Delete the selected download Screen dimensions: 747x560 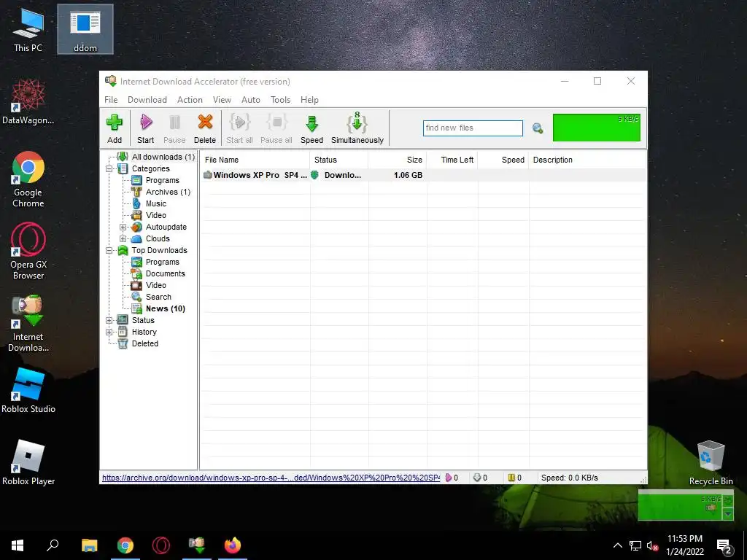pyautogui.click(x=205, y=128)
